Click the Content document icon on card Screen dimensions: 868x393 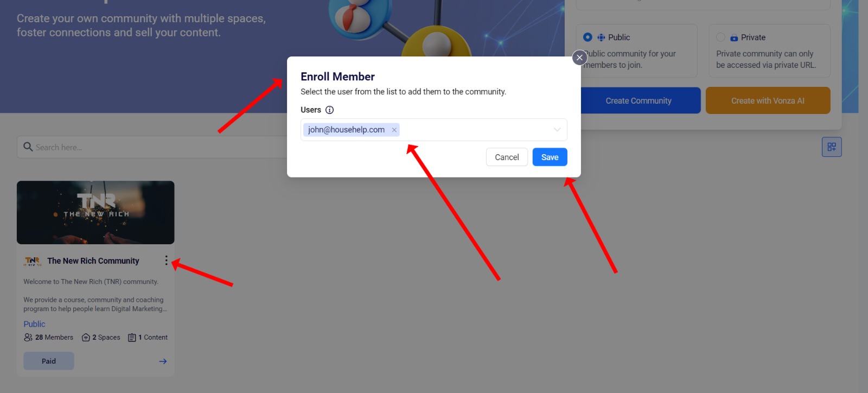click(x=132, y=338)
